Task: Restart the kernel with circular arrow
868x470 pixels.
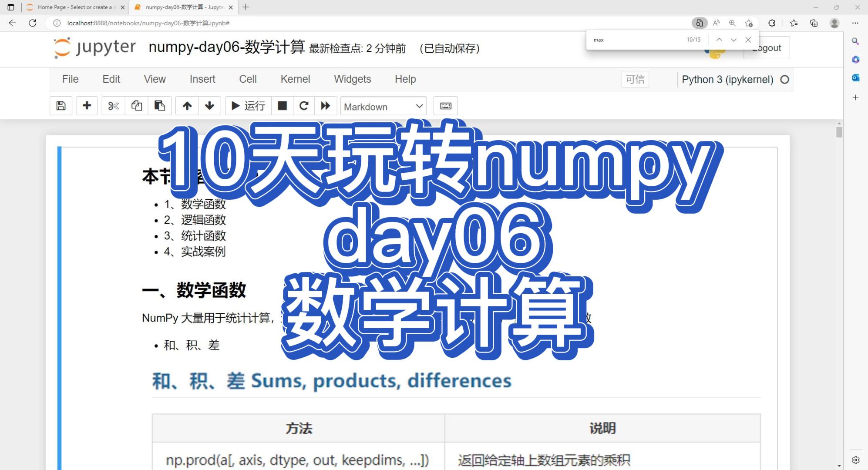Action: (x=304, y=106)
